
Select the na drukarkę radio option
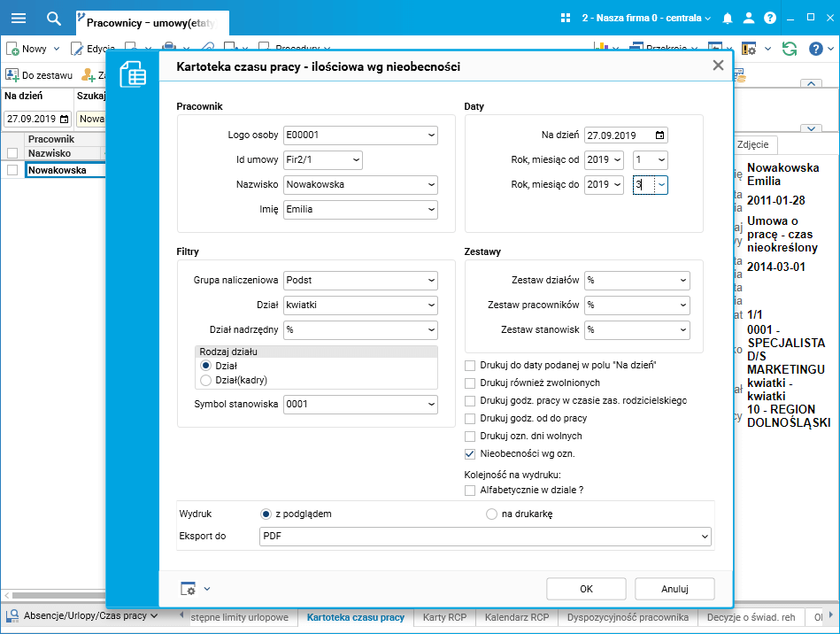click(491, 514)
